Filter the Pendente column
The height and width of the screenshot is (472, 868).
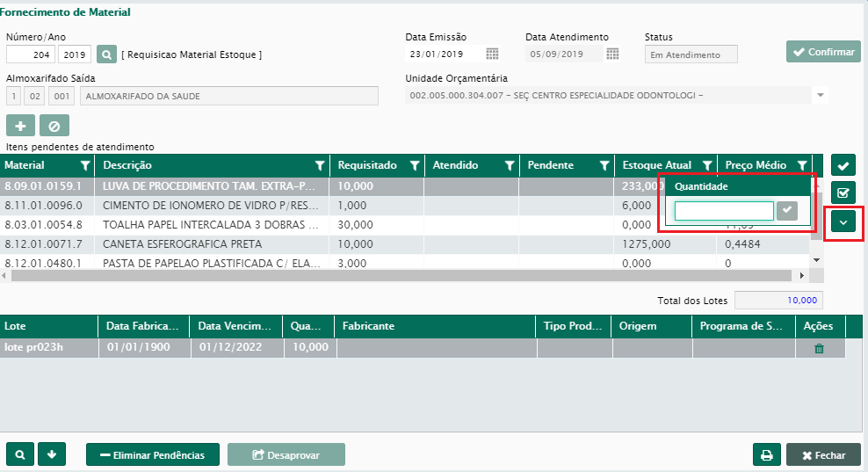pos(604,165)
